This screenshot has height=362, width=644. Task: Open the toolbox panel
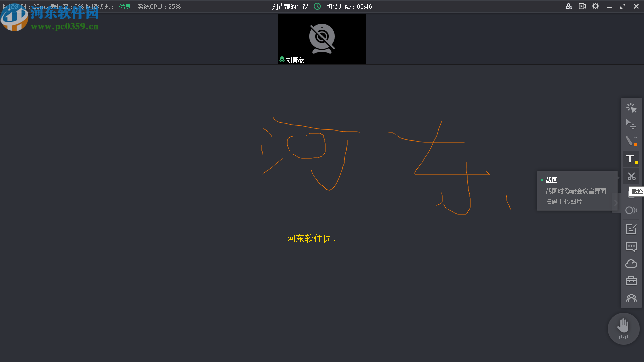point(631,280)
